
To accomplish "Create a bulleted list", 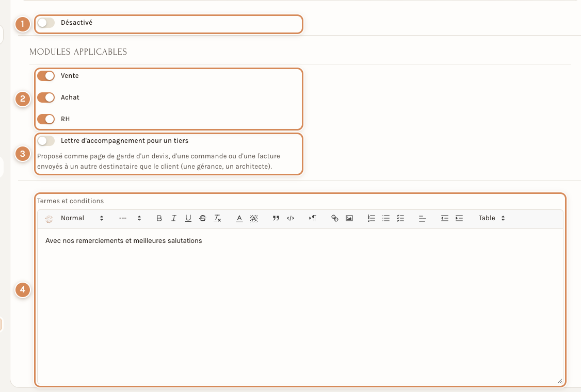I will click(x=386, y=218).
